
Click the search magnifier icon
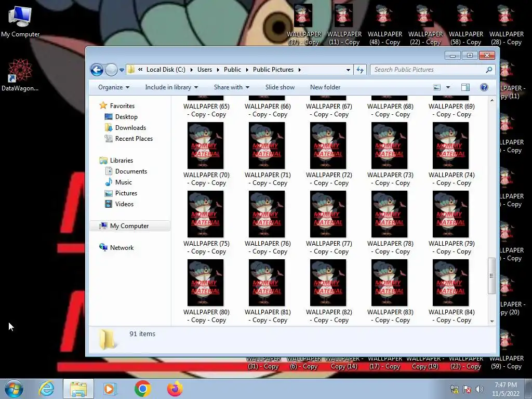489,70
